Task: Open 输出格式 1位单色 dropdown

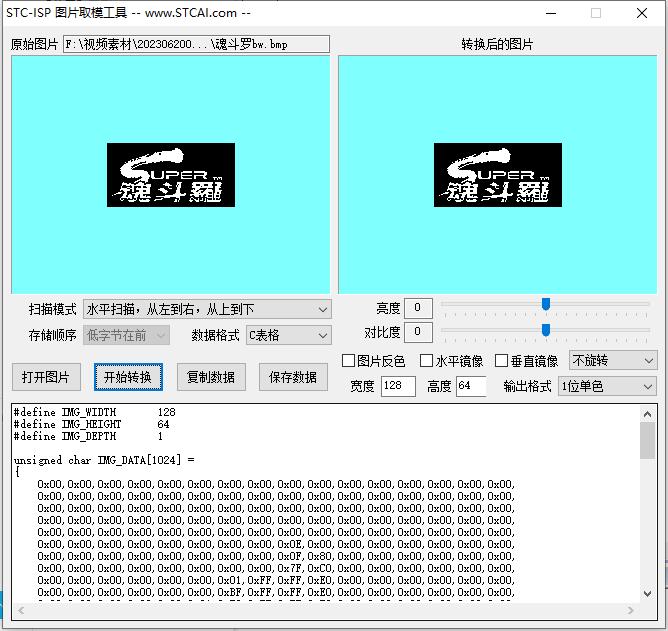Action: pos(607,386)
